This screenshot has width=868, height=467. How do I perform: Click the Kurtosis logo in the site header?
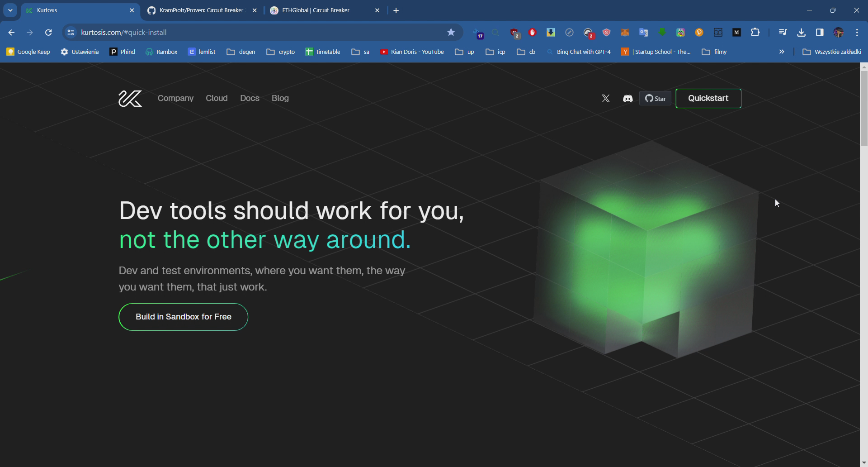point(130,98)
